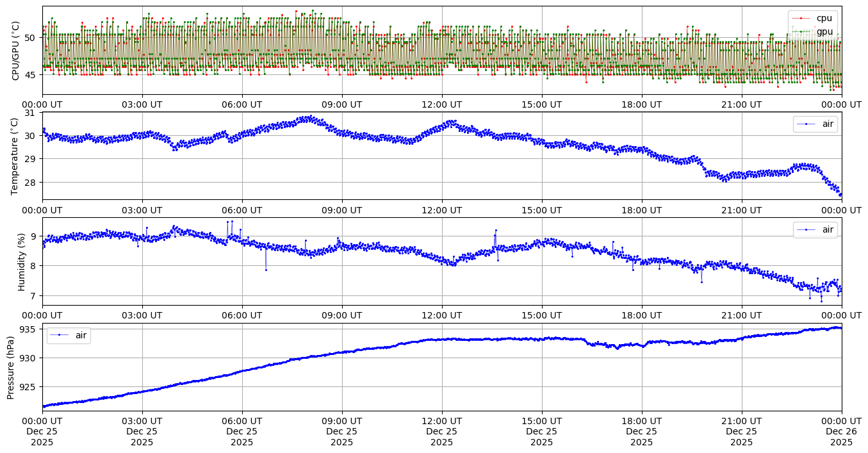
Task: Click the 00:00 UT Dec 26 date label
Action: [841, 431]
